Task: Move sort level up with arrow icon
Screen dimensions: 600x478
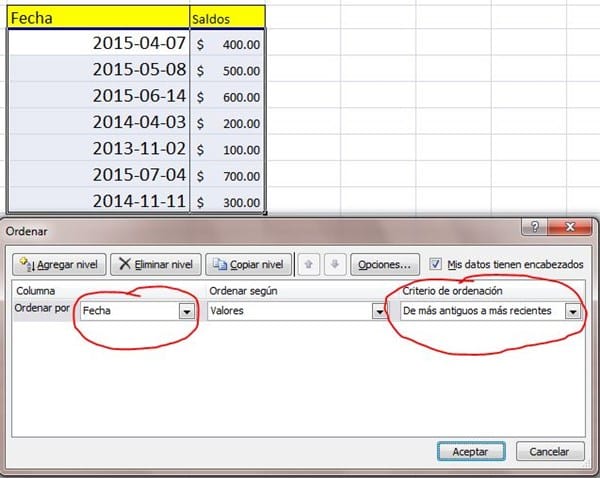Action: coord(308,264)
